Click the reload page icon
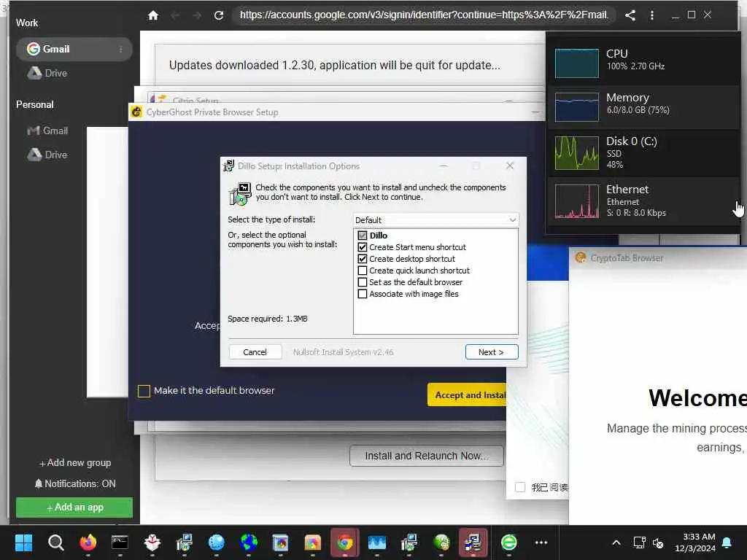This screenshot has width=747, height=560. pyautogui.click(x=219, y=15)
